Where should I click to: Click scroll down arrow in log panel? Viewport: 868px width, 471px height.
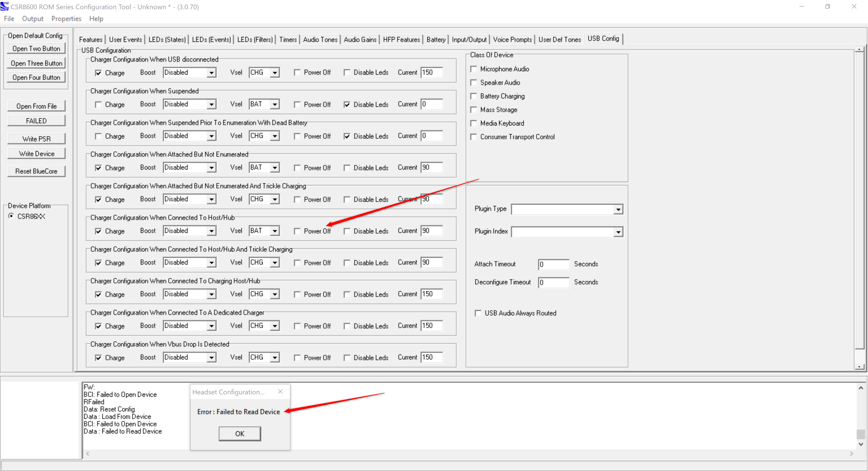861,444
